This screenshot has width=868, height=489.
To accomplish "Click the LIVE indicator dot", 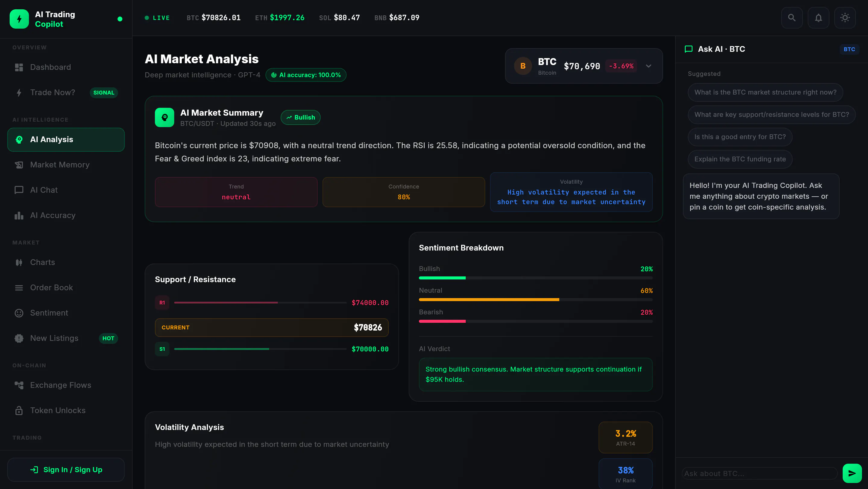I will pos(146,17).
